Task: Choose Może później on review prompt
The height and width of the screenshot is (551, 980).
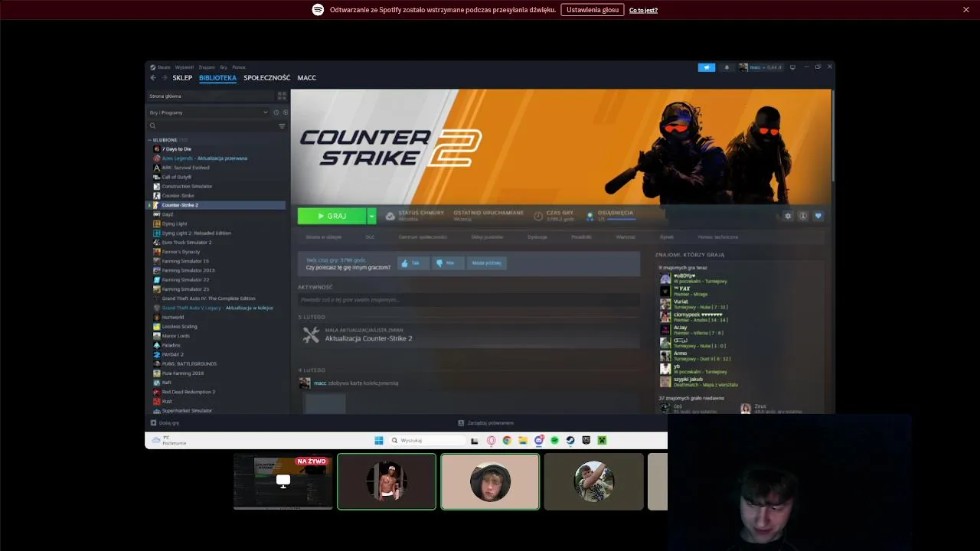Action: click(x=486, y=263)
